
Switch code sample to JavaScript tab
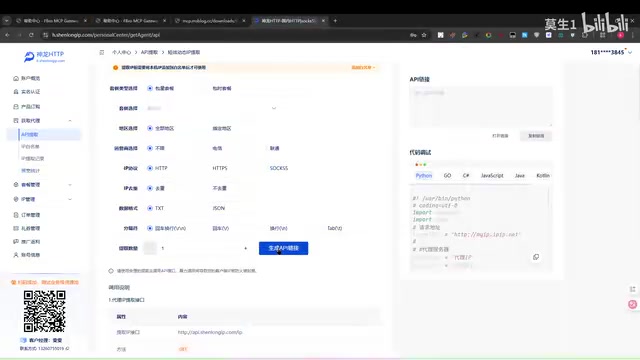pos(492,176)
